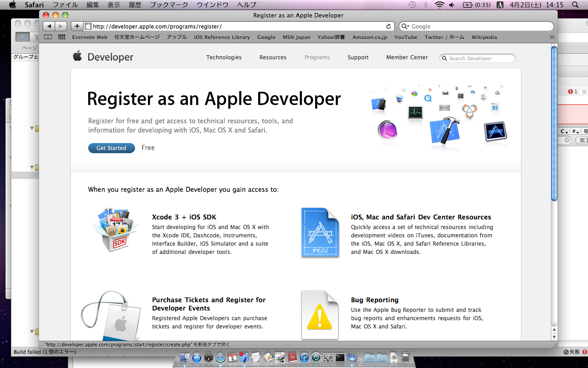Visit the Member Center link

coord(407,57)
